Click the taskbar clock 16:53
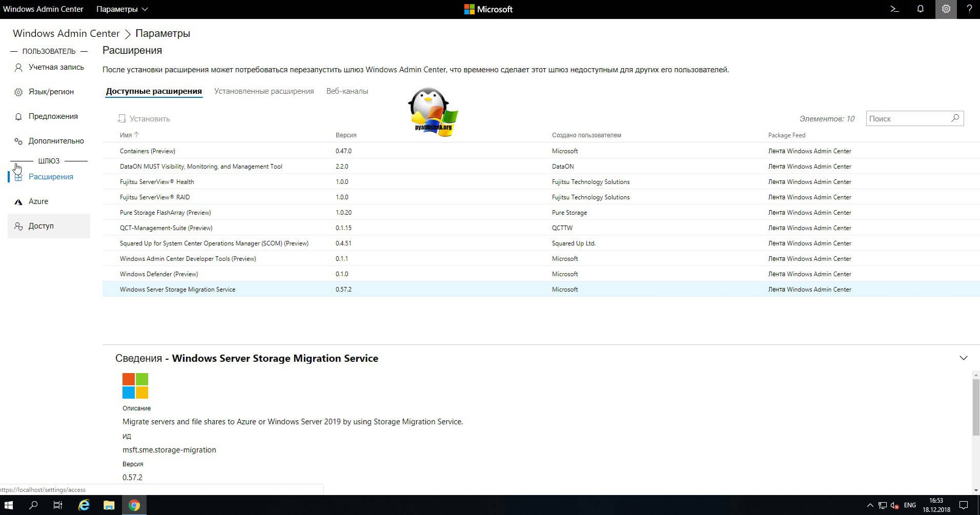 [936, 505]
